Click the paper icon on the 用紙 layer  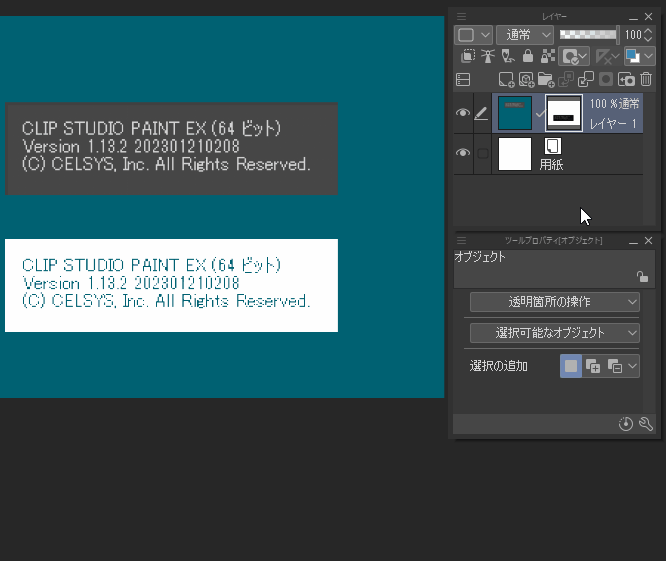pos(553,146)
